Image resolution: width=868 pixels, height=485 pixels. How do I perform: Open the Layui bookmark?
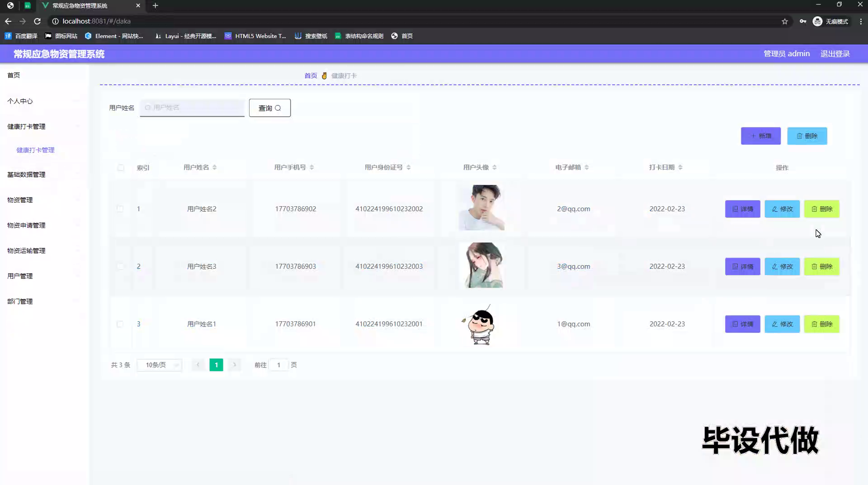[186, 36]
